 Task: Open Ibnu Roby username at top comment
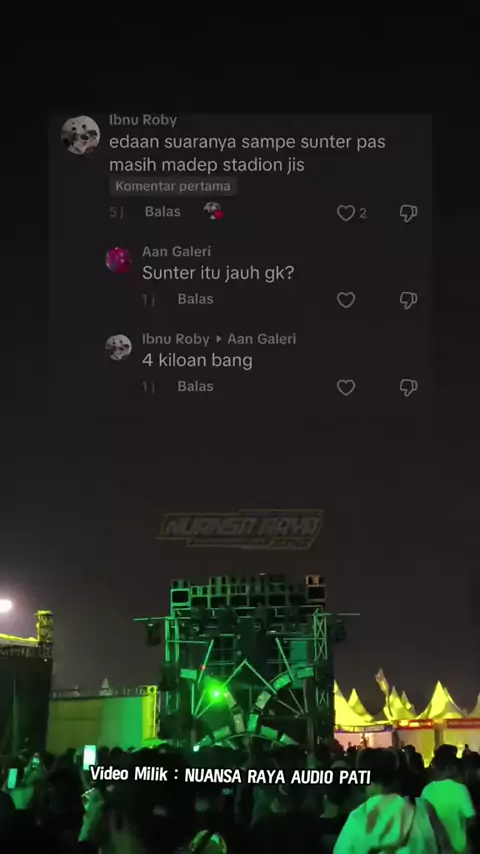(x=143, y=120)
